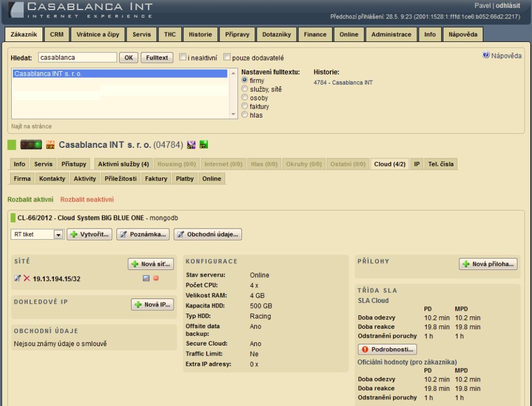Open the Zákazník main tab

point(24,34)
